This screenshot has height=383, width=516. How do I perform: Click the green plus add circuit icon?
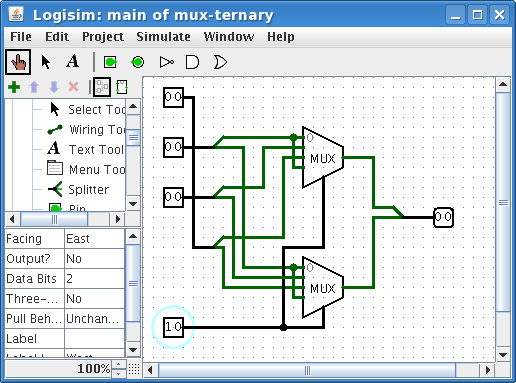[14, 87]
